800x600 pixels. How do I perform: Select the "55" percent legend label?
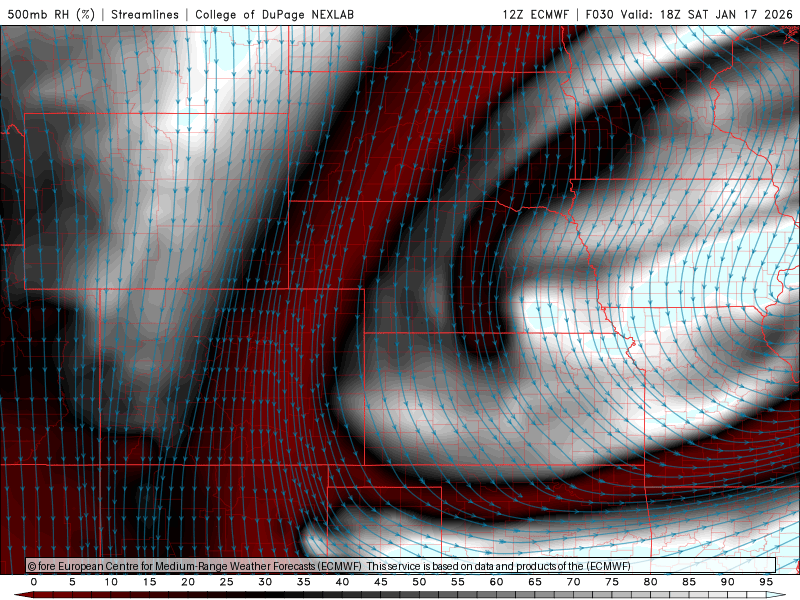[x=457, y=582]
